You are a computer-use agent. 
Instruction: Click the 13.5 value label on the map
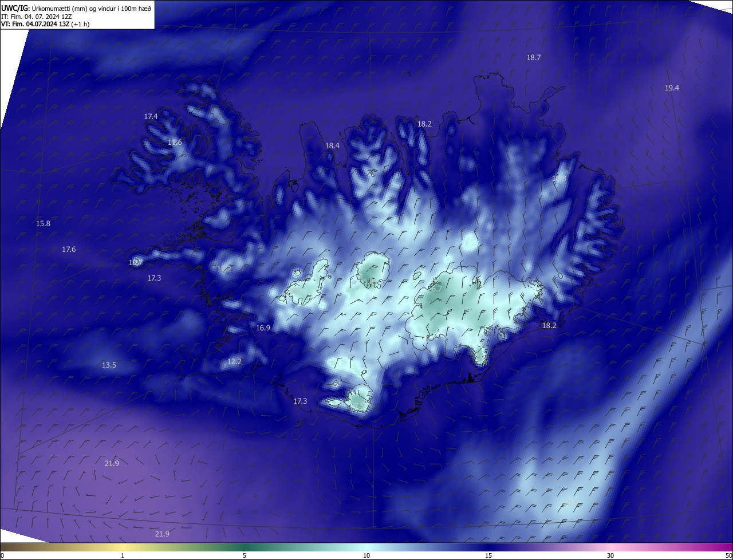click(x=109, y=365)
